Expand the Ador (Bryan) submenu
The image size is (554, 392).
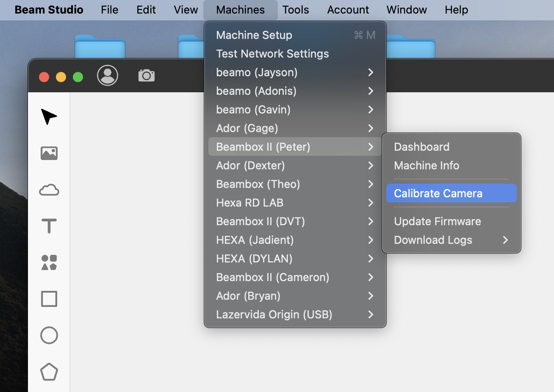(x=295, y=296)
